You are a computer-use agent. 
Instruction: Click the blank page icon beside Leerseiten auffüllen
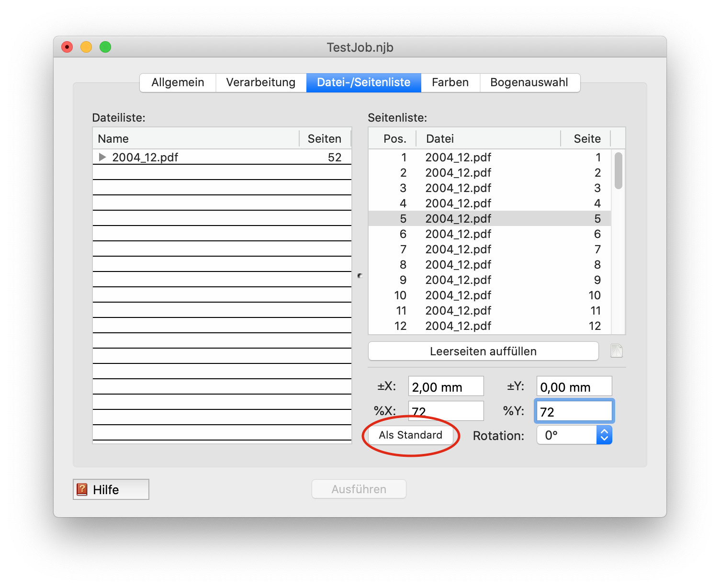pos(617,351)
